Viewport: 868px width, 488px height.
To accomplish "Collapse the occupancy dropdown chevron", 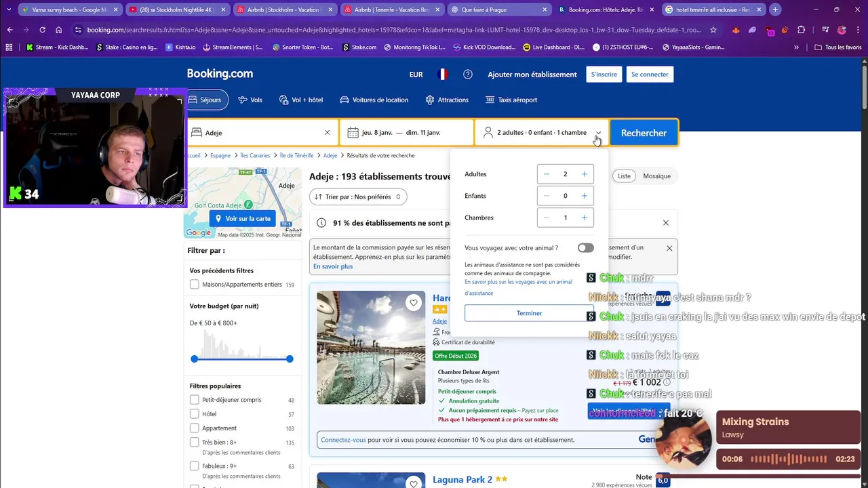I will [598, 133].
